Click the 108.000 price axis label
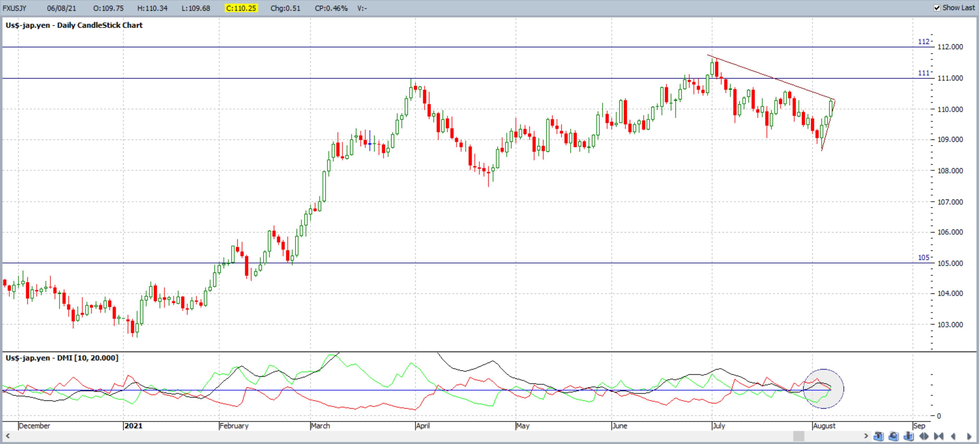980x444 pixels. [x=950, y=170]
